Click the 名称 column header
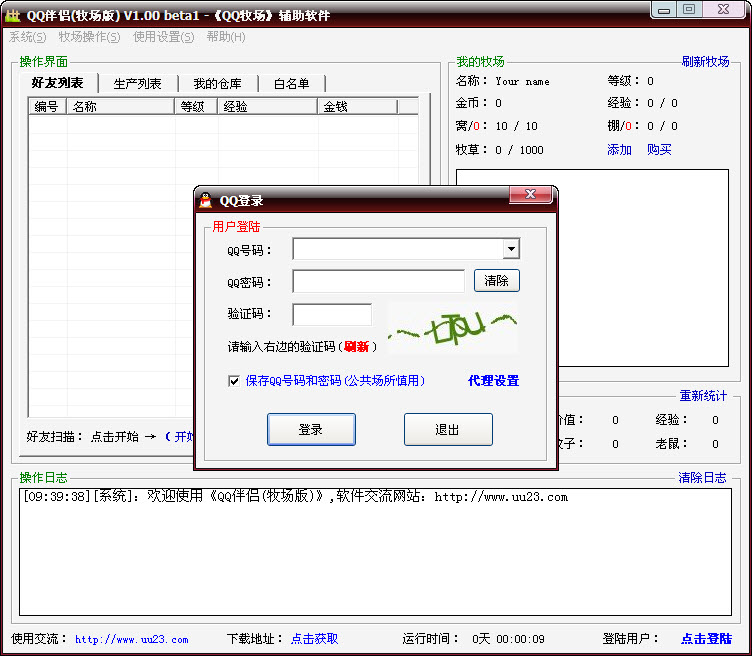Viewport: 752px width, 656px height. pos(120,106)
